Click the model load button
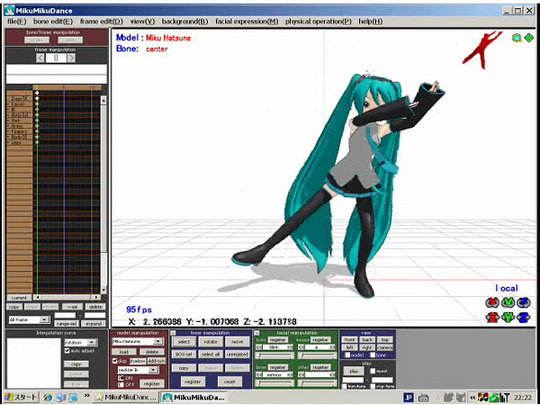 pyautogui.click(x=124, y=352)
